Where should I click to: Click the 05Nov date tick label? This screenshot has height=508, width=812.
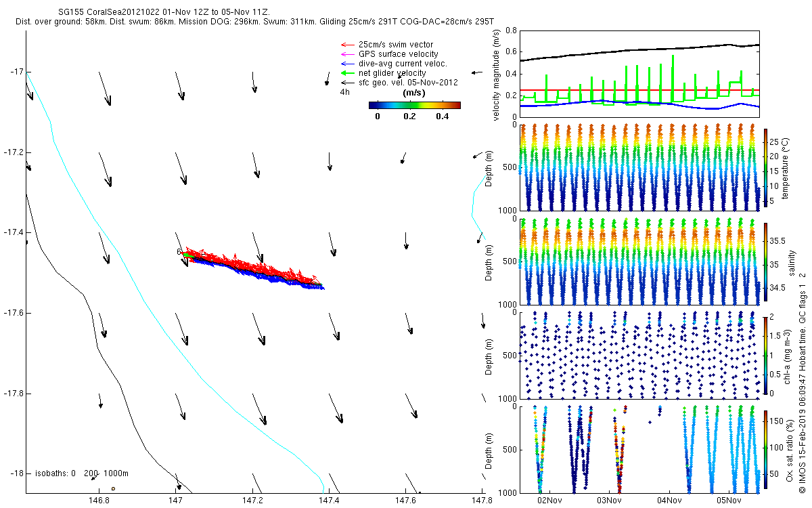coord(729,501)
